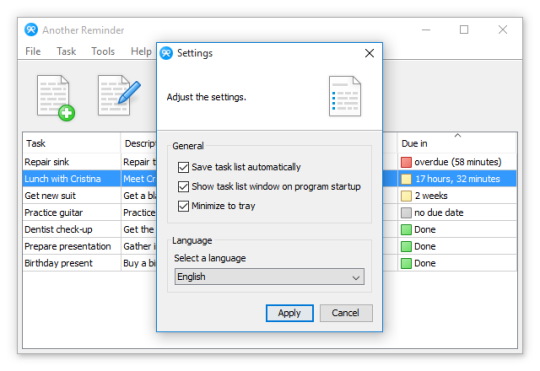Viewport: 540px width, 371px height.
Task: Click the settings list document icon in dialog
Action: coord(345,96)
